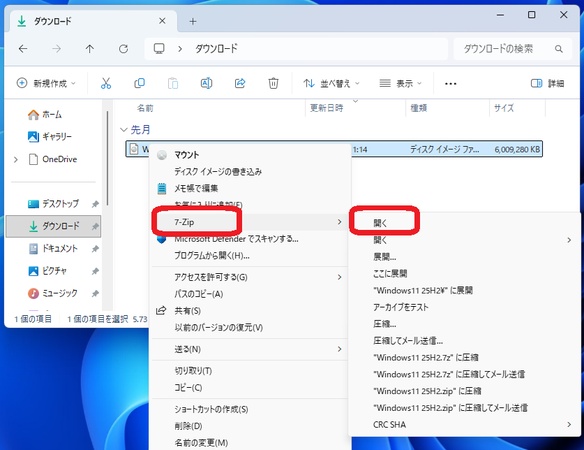Go up one folder level arrow
Viewport: 584px width, 450px height.
tap(90, 49)
